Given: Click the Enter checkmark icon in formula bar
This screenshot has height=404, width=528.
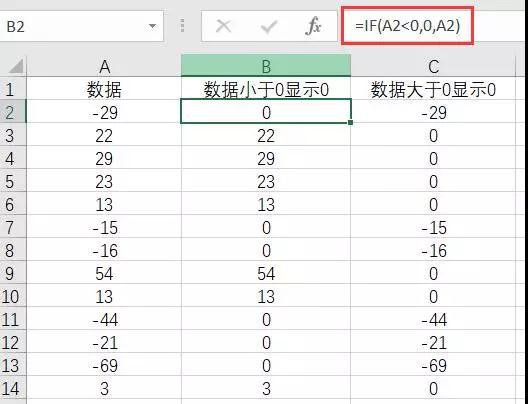Looking at the screenshot, I should pos(269,27).
